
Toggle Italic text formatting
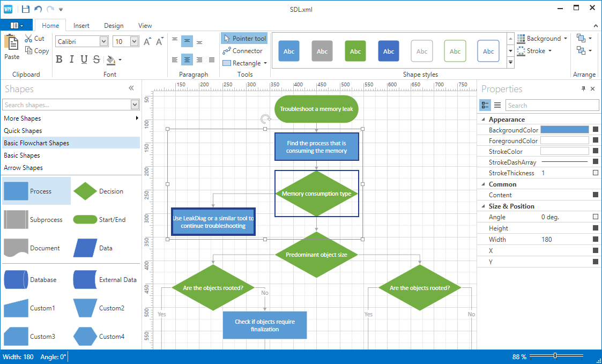point(71,60)
